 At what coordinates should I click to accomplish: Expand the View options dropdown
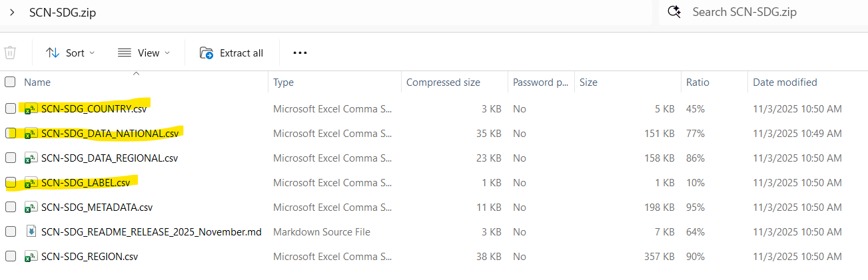point(144,53)
